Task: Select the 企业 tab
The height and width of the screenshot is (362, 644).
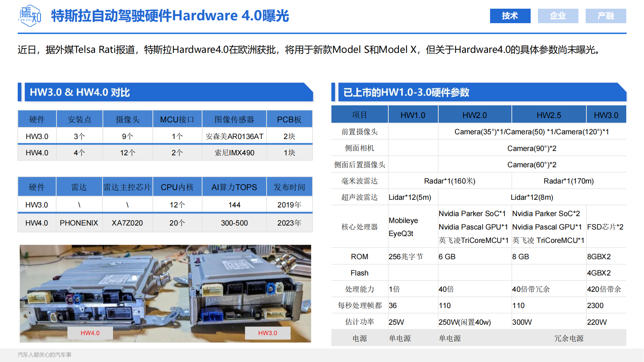Action: tap(558, 16)
